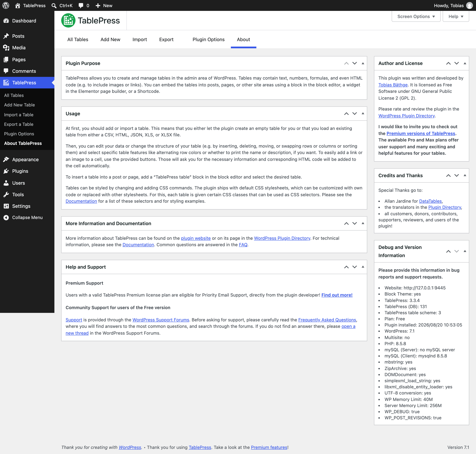
Task: Move Debug and Version Information panel up
Action: pos(448,251)
